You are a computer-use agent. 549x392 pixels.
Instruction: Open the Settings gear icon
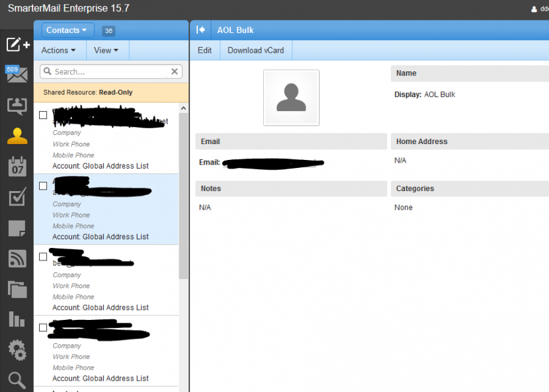(17, 350)
